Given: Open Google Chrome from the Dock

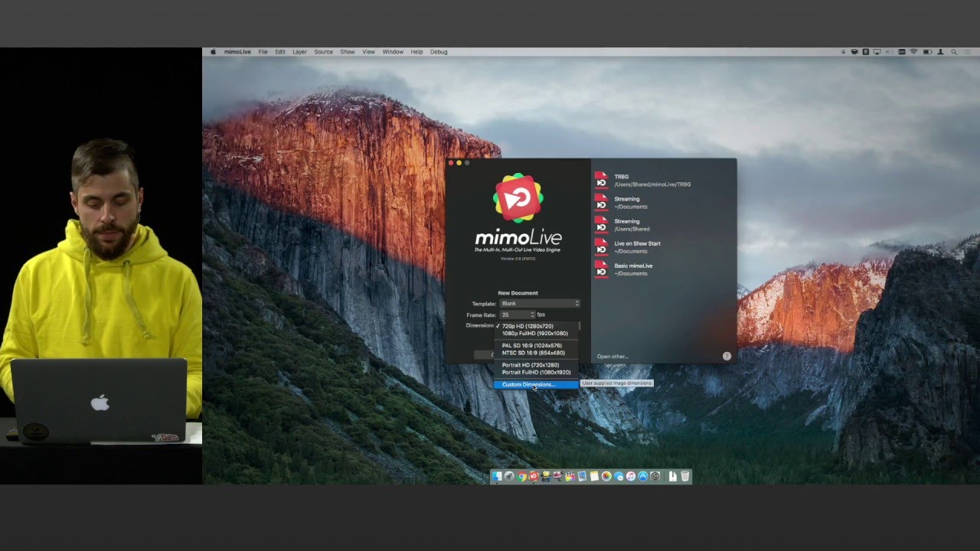Looking at the screenshot, I should (x=521, y=476).
